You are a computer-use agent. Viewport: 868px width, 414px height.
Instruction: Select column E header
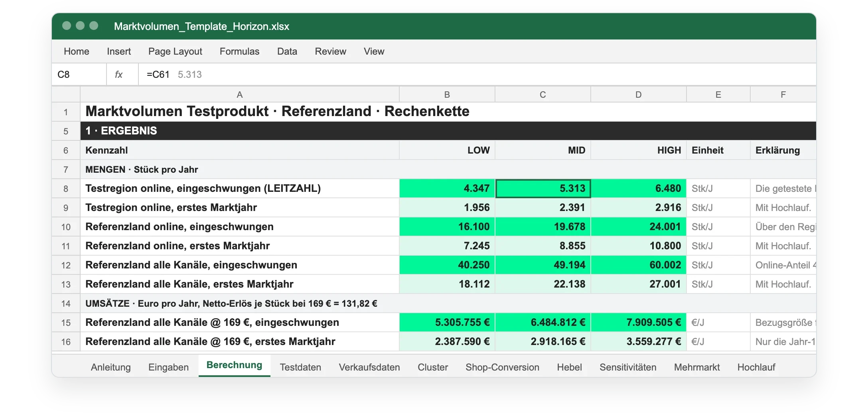coord(718,95)
